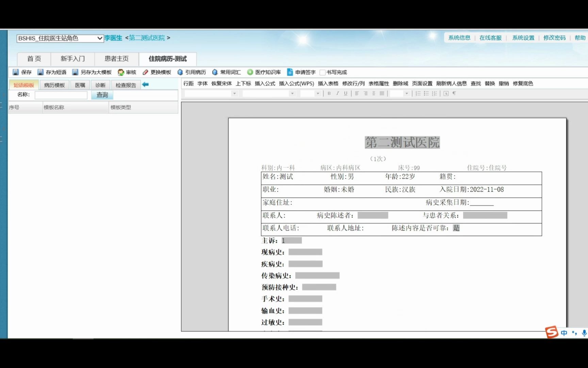Open 帮助 link
Image resolution: width=588 pixels, height=368 pixels.
580,38
